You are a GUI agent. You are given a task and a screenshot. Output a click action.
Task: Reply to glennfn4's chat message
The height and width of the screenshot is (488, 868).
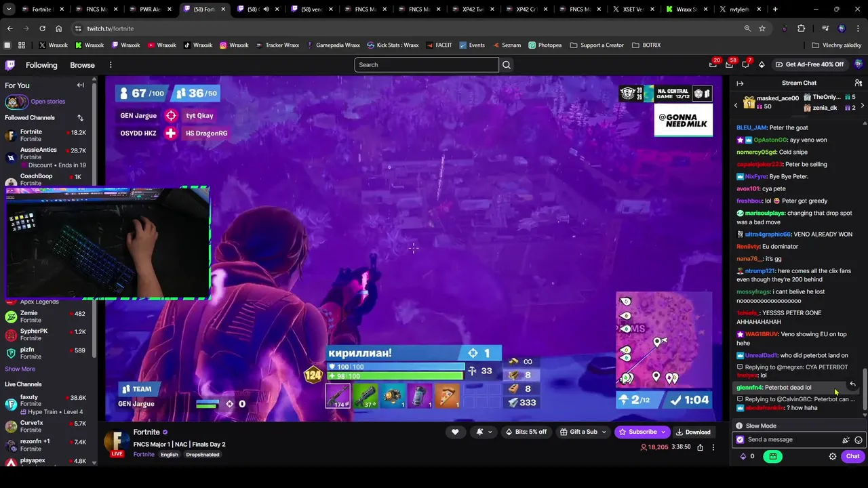[x=852, y=384]
